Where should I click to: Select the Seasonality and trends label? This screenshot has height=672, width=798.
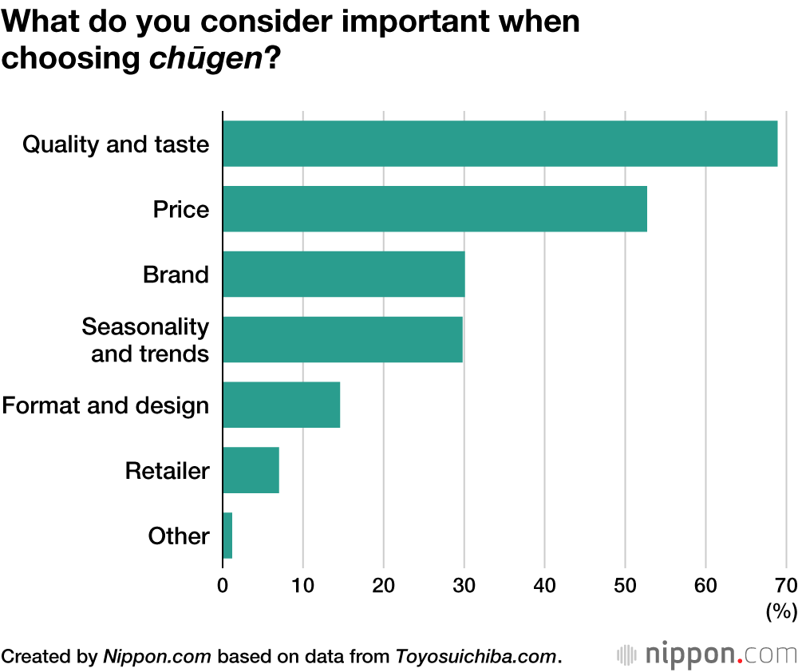click(146, 340)
